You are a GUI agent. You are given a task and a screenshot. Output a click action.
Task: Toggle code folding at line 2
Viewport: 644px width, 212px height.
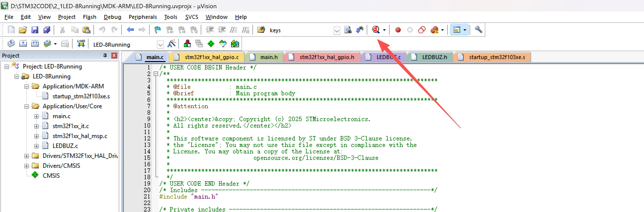coord(156,74)
